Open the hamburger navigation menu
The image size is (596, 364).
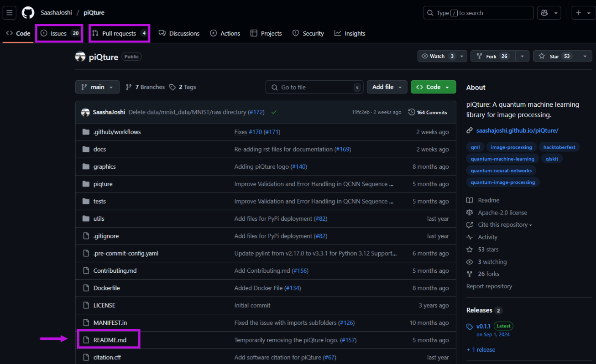10,13
